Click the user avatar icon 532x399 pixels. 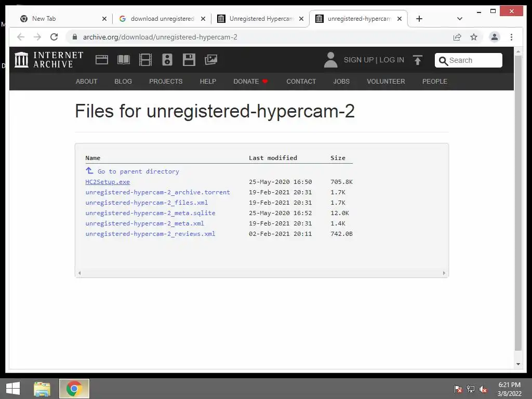pyautogui.click(x=330, y=60)
